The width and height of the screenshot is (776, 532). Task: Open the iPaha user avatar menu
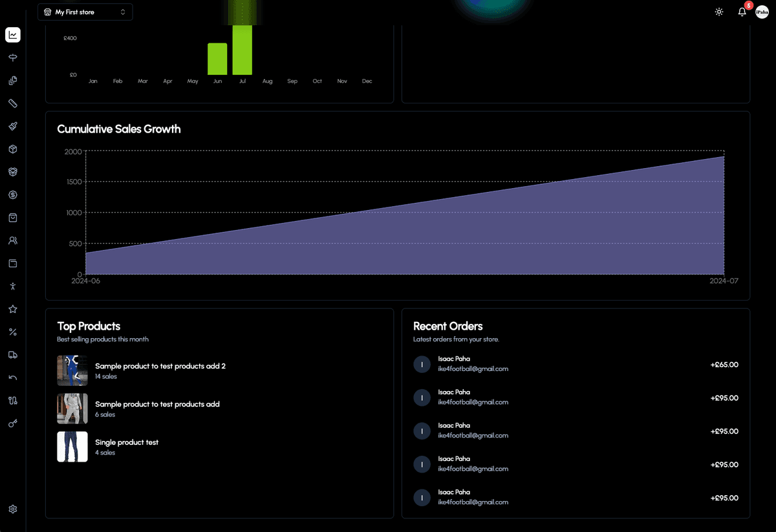762,12
